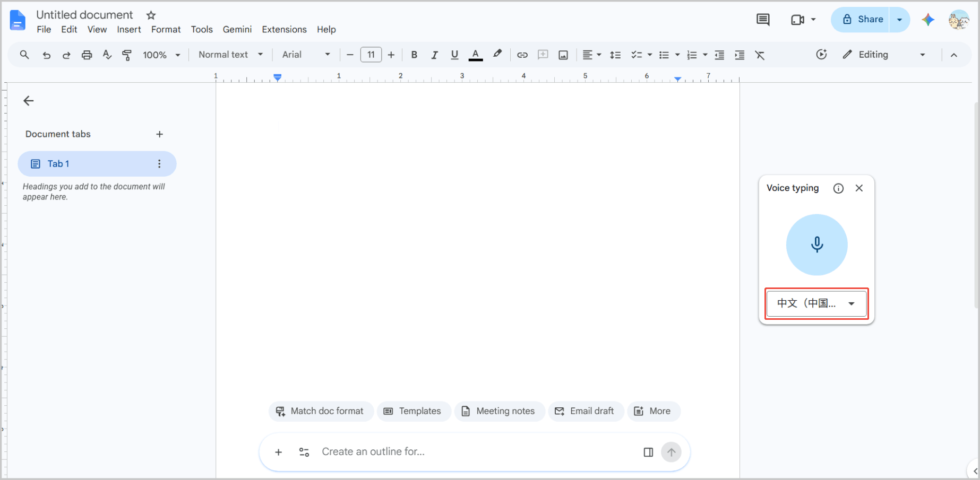Screen dimensions: 980x480
Task: Add a comment from toolbar
Action: tap(543, 55)
